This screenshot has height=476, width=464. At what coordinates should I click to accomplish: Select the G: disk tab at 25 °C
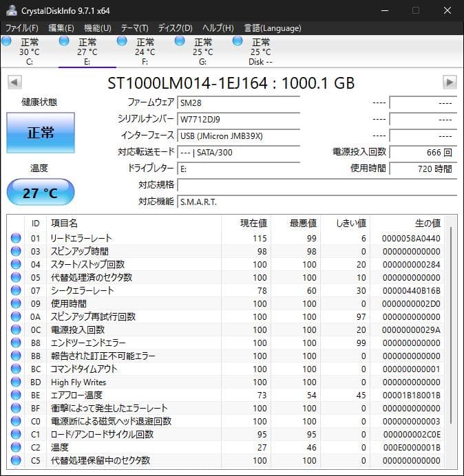202,52
